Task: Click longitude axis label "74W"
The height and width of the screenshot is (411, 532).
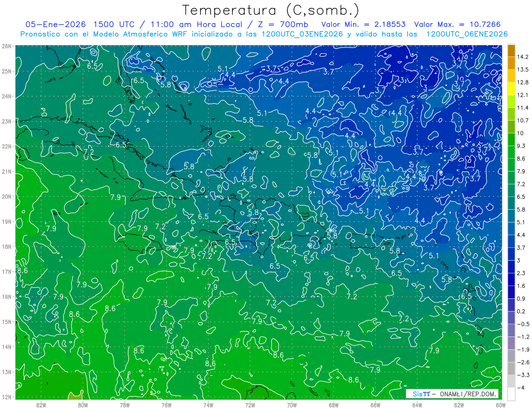Action: (x=208, y=405)
